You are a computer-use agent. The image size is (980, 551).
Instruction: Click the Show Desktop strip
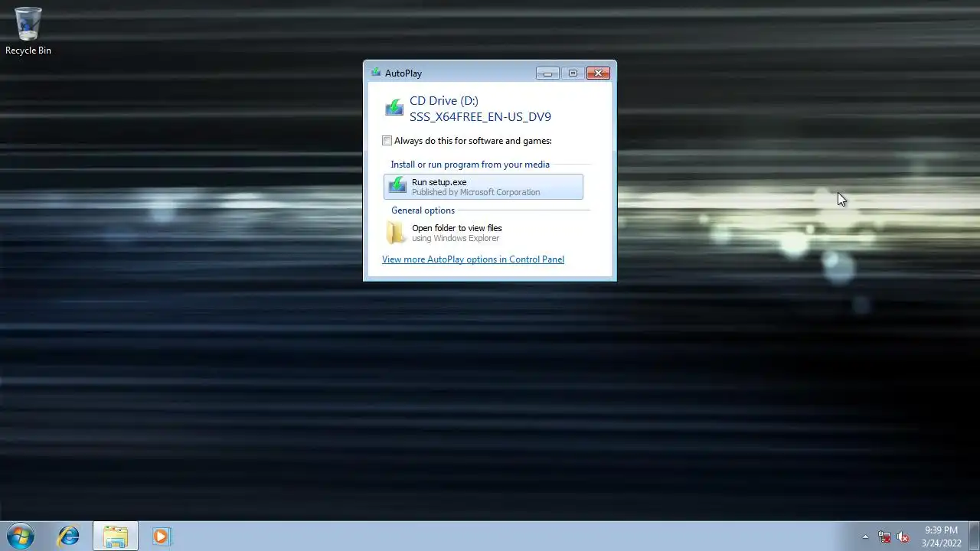coord(974,536)
